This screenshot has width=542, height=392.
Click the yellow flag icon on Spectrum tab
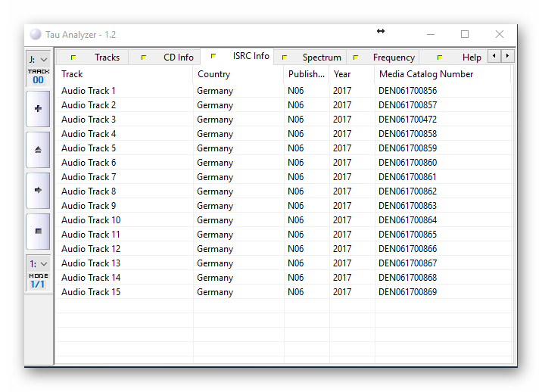tap(285, 58)
